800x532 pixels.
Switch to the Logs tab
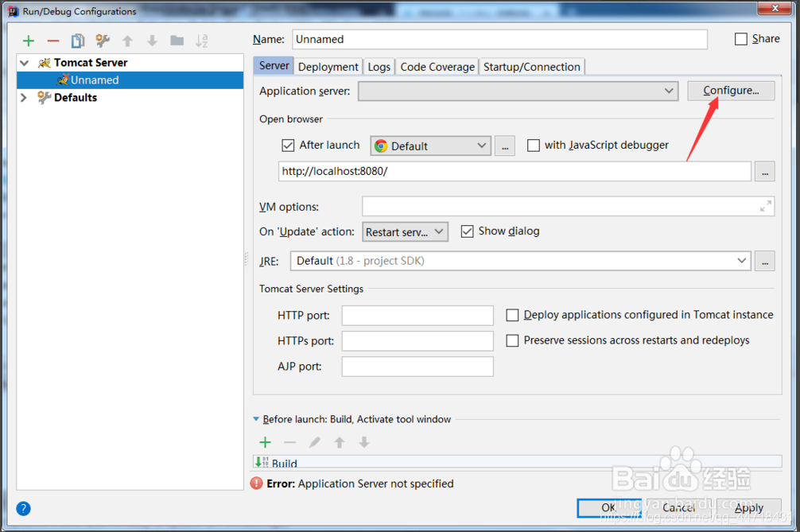click(x=379, y=67)
